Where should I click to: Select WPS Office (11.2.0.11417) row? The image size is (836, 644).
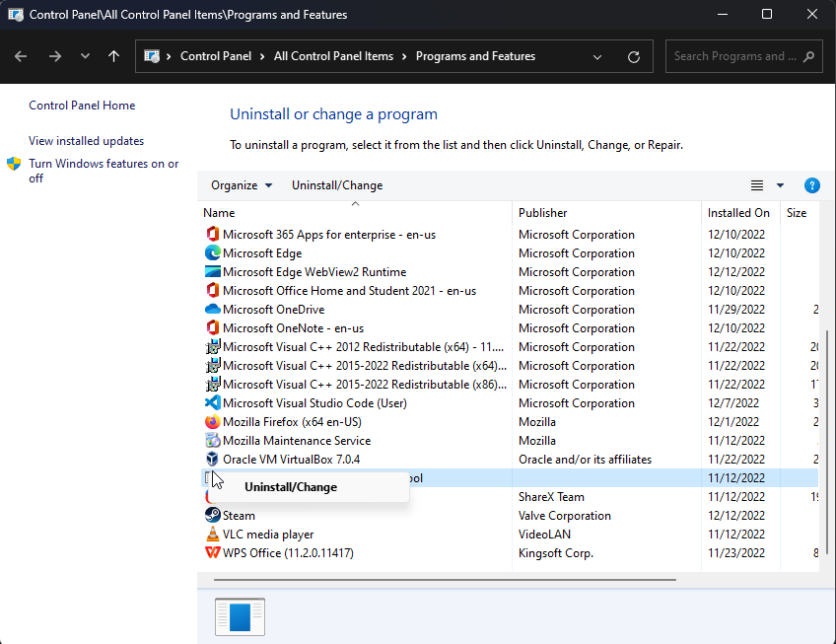click(510, 552)
